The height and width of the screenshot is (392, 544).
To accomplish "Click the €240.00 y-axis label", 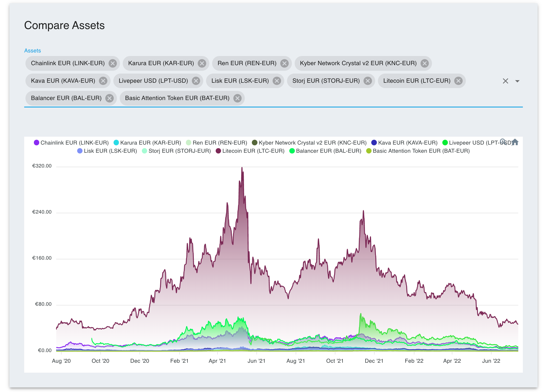I will tap(42, 212).
